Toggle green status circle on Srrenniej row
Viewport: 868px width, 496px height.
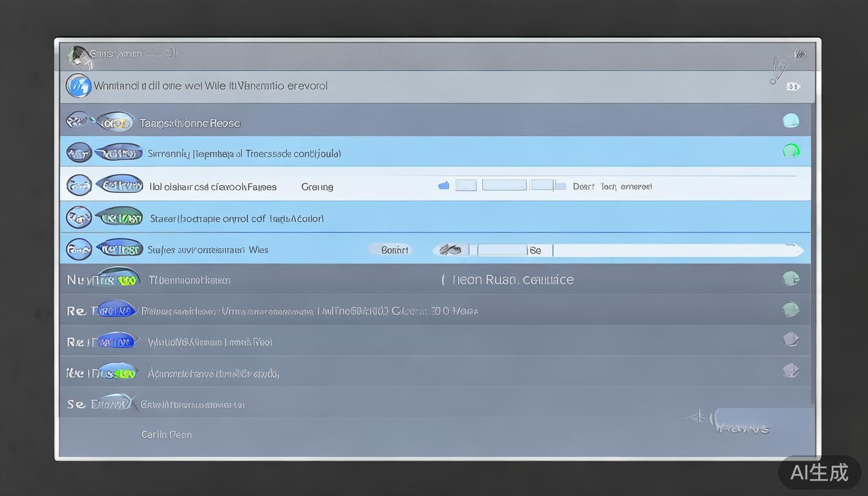tap(790, 151)
